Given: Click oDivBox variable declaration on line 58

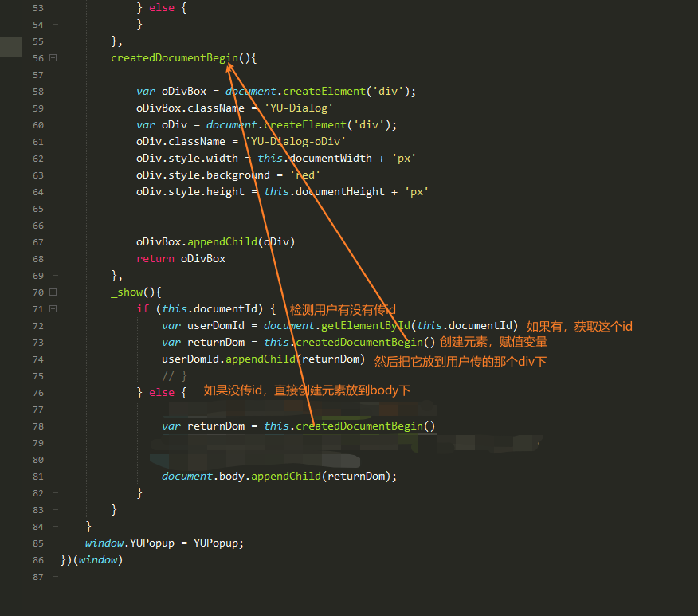Looking at the screenshot, I should pyautogui.click(x=184, y=92).
